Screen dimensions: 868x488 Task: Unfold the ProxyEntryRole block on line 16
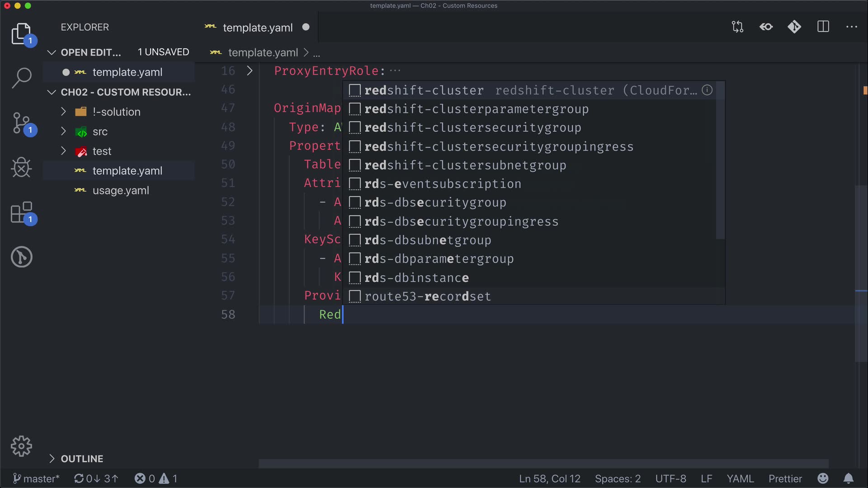click(250, 71)
